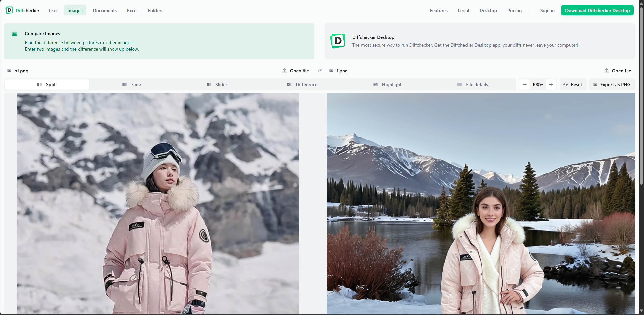
Task: Open the Documents comparison tab
Action: pyautogui.click(x=105, y=10)
